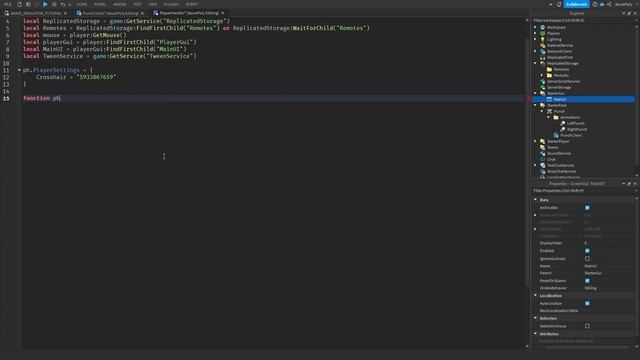Screen dimensions: 640x360
Task: Select the NetworkClient row in Explorer
Action: (x=583, y=51)
